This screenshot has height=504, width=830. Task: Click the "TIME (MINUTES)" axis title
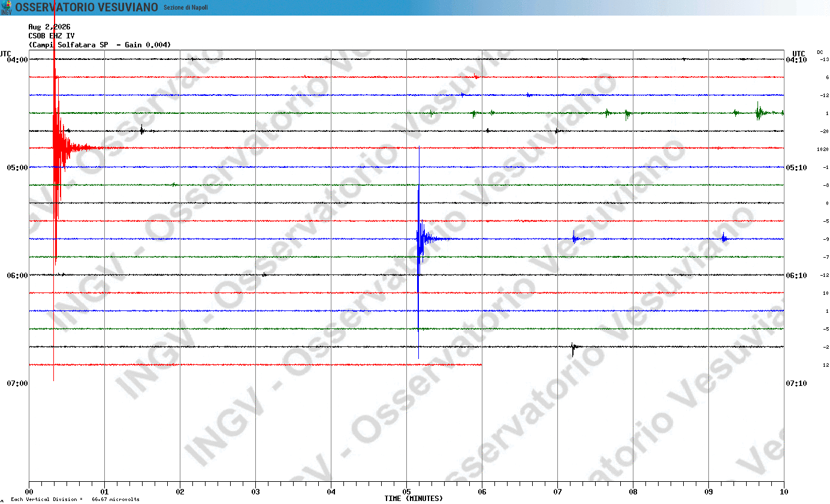pyautogui.click(x=414, y=499)
